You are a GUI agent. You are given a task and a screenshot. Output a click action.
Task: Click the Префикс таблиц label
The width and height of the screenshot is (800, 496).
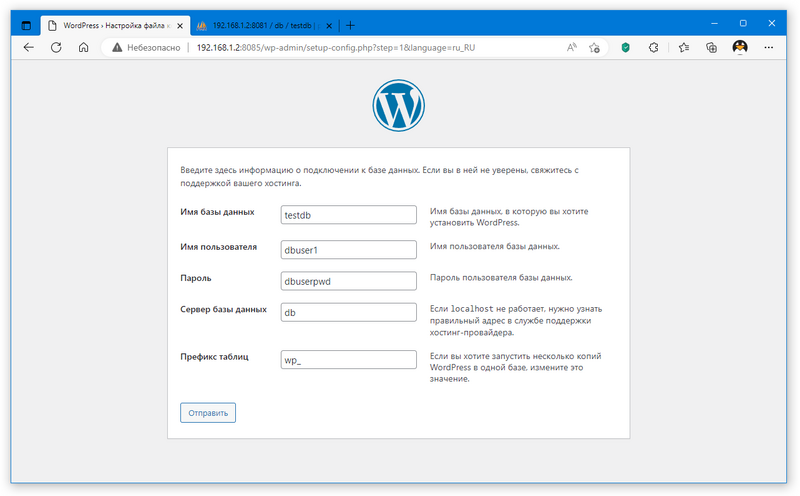pyautogui.click(x=214, y=357)
